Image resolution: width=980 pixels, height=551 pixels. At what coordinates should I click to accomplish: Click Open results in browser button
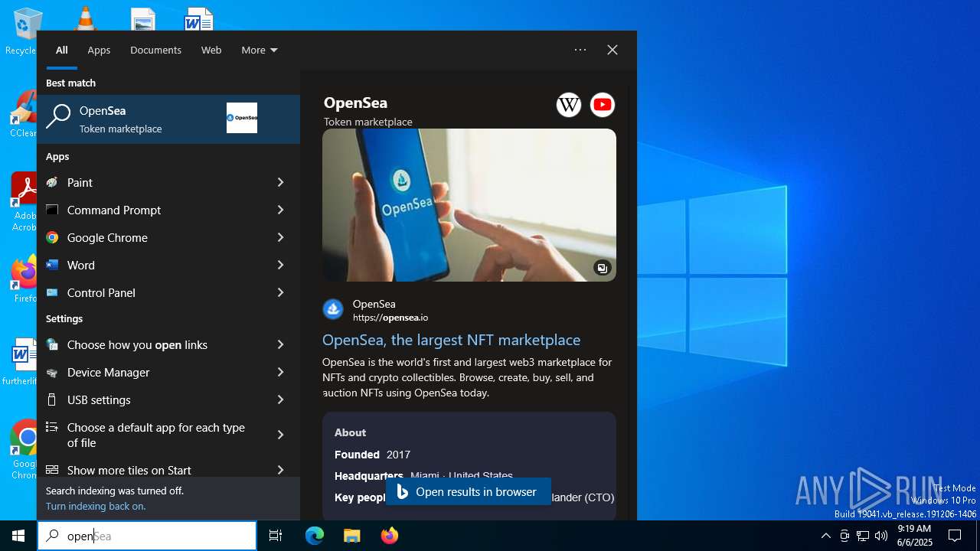coord(468,491)
